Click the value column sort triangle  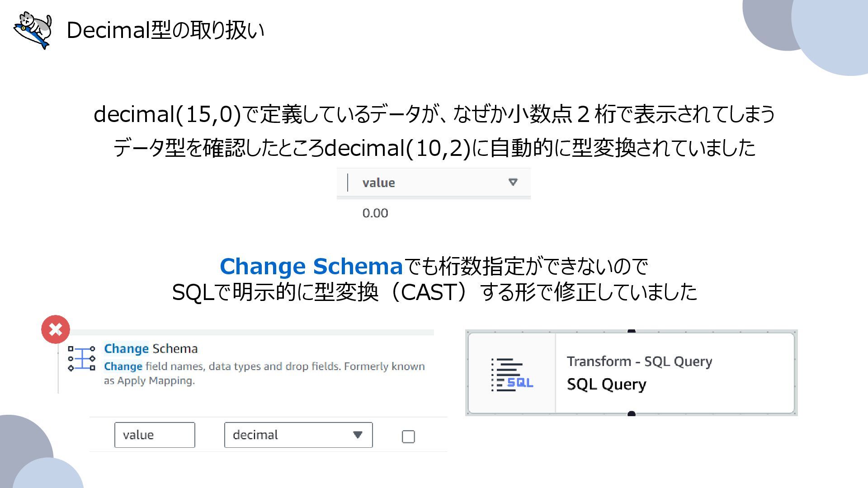(513, 182)
